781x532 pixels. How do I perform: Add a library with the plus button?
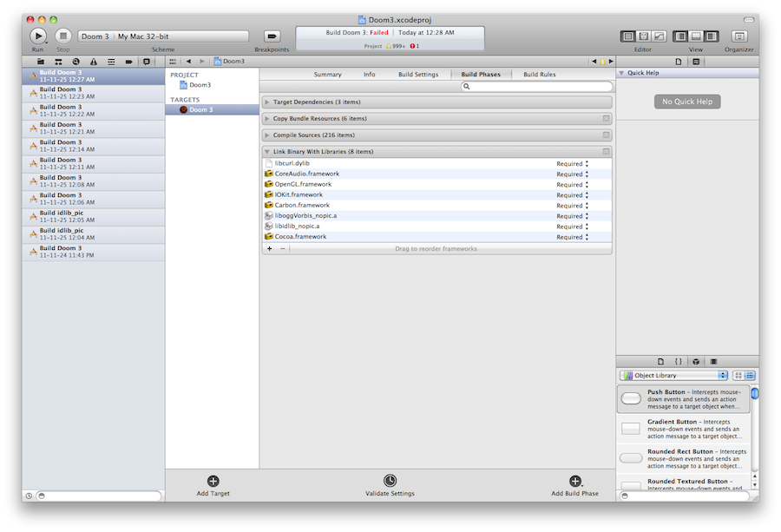tap(270, 248)
